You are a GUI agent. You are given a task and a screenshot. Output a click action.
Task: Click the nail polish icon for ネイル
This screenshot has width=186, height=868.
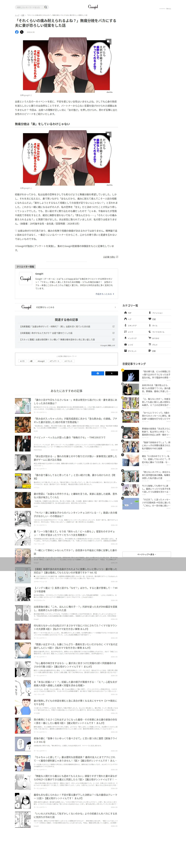150,325
